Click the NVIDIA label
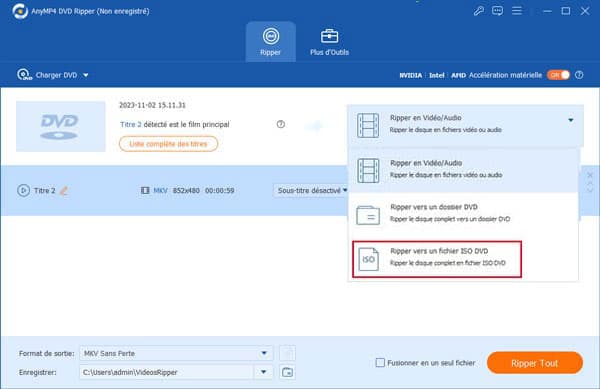Viewport: 600px width, 389px height. [x=411, y=75]
